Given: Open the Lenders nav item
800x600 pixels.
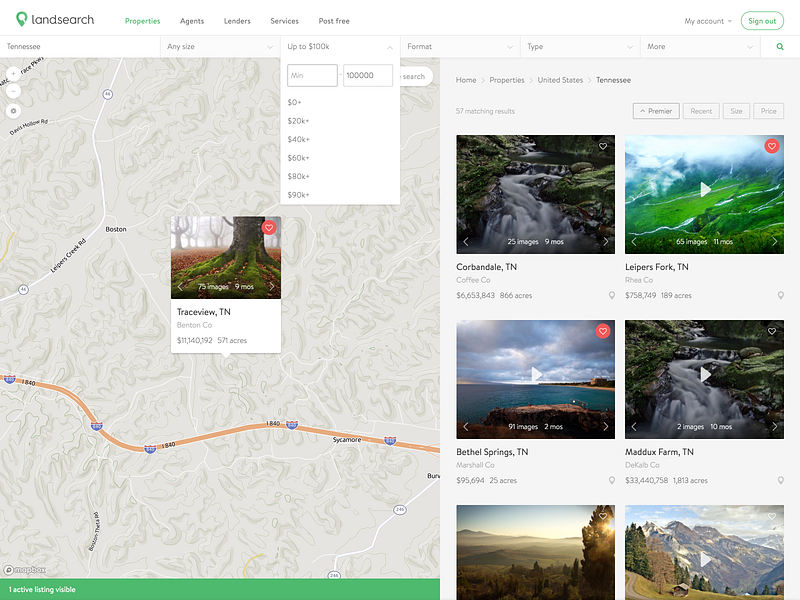Looking at the screenshot, I should [x=237, y=21].
